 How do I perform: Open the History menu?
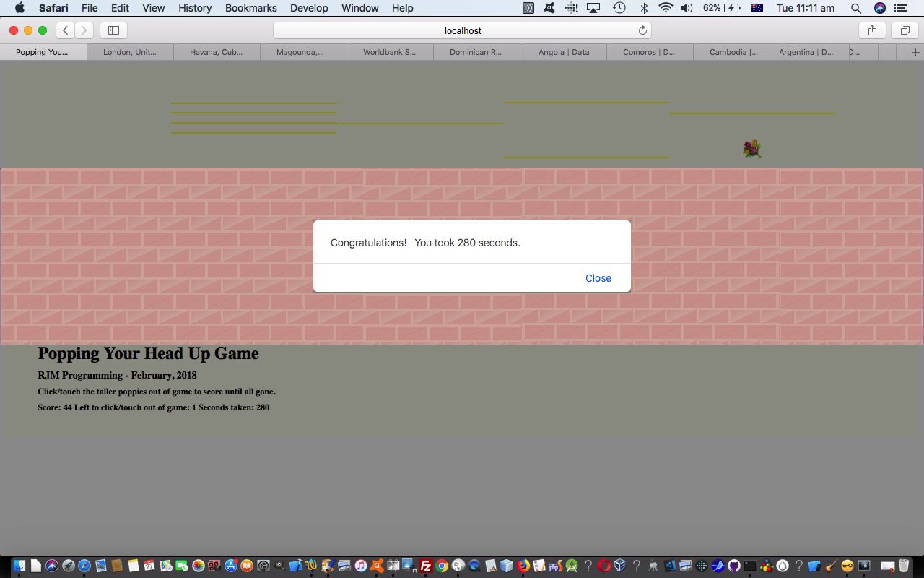(195, 8)
